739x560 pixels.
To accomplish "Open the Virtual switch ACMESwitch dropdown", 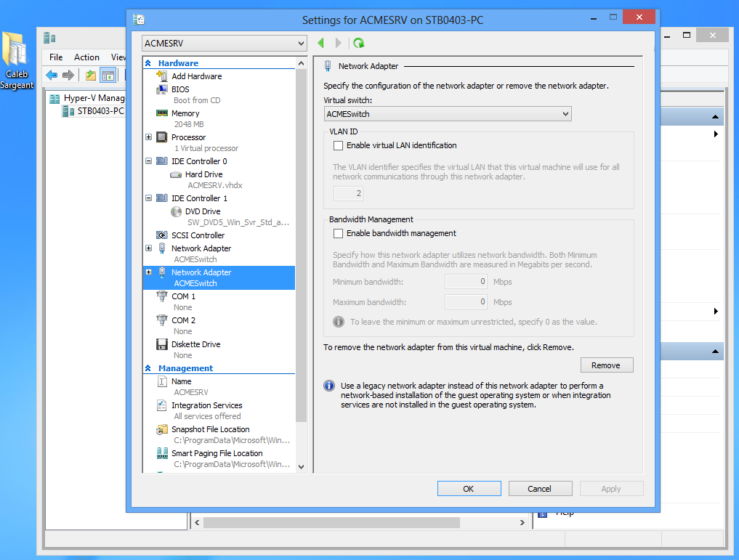I will [448, 114].
